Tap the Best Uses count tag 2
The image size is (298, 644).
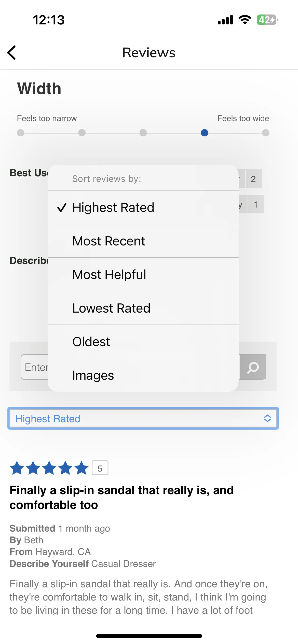coord(253,179)
